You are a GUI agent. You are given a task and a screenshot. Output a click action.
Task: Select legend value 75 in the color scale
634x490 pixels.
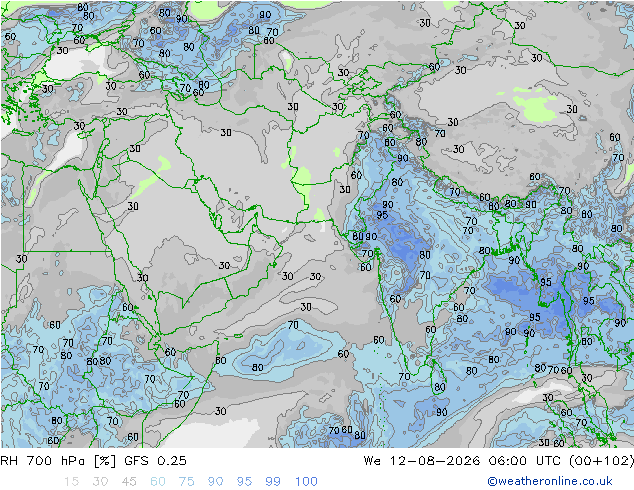[186, 482]
